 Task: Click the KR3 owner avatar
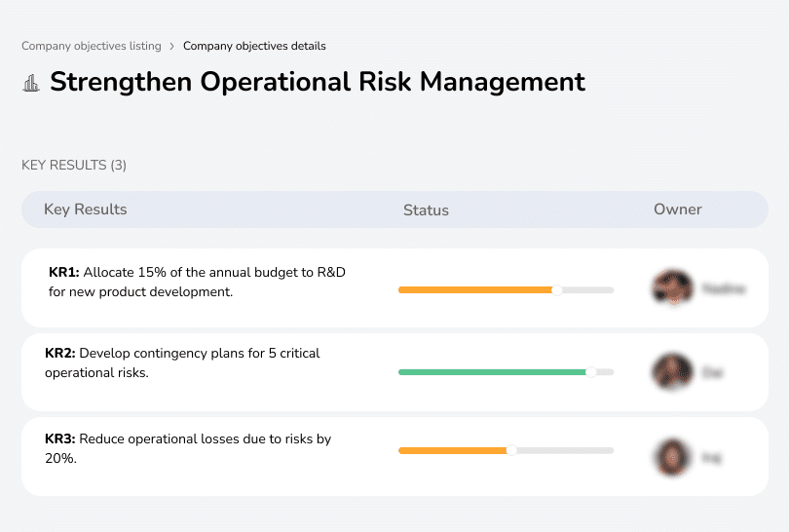tap(672, 457)
